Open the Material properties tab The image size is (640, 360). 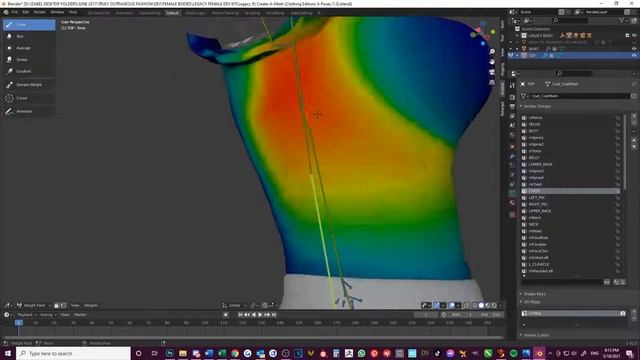(x=512, y=203)
